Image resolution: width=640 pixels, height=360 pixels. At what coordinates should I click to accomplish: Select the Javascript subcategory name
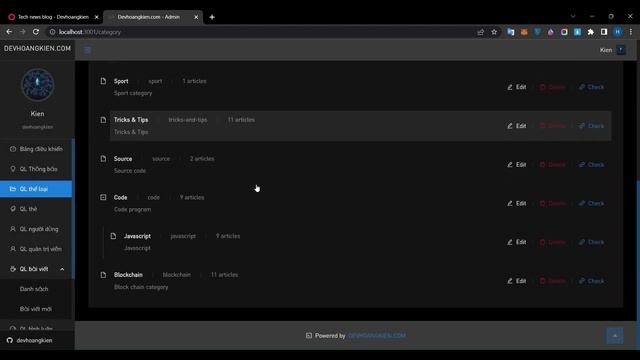coord(137,236)
